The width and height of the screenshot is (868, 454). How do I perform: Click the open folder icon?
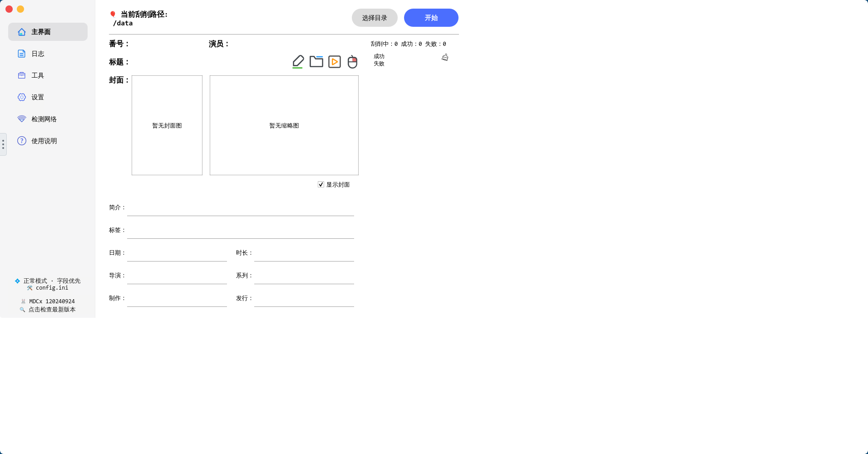click(x=316, y=62)
